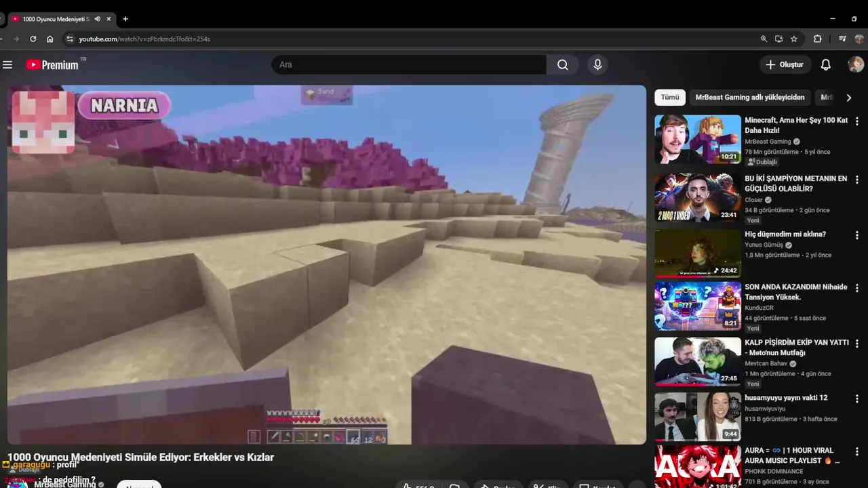Open AURA 1 HOUR VIRAL playlist thumbnail
This screenshot has width=868, height=488.
coord(698,466)
